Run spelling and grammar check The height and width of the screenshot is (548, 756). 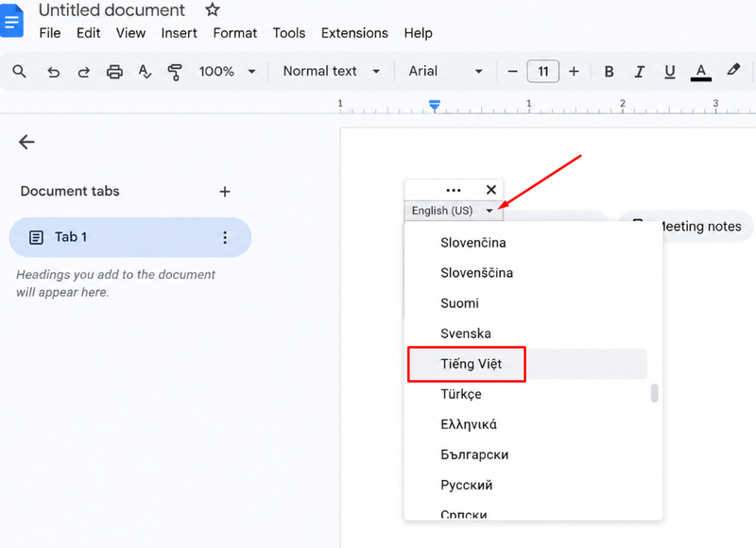tap(145, 72)
